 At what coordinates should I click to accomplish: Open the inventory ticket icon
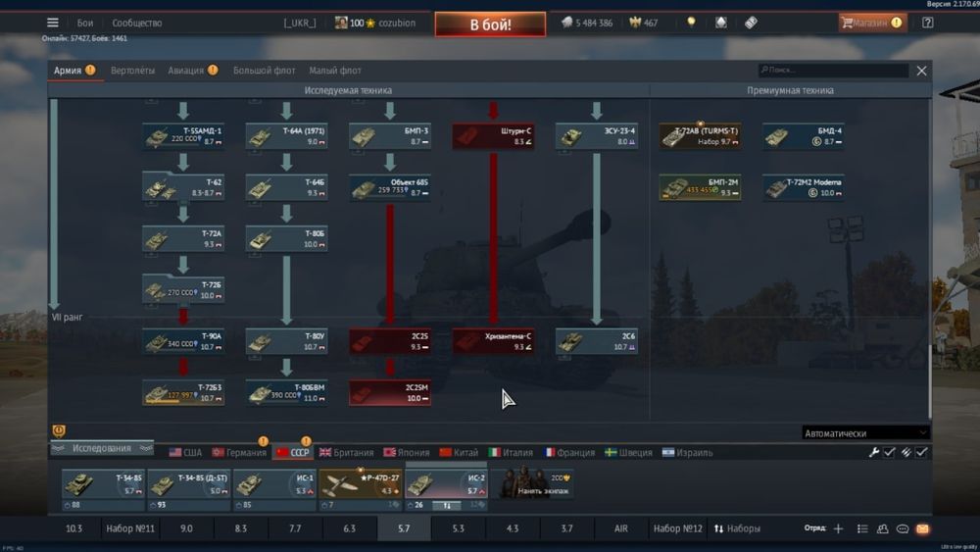(x=751, y=23)
